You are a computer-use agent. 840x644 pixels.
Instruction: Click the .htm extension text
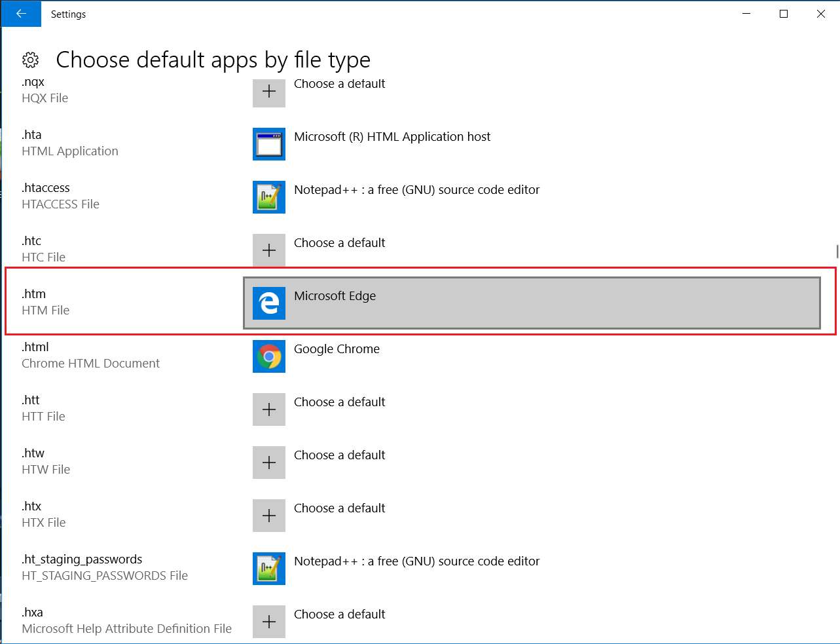34,294
